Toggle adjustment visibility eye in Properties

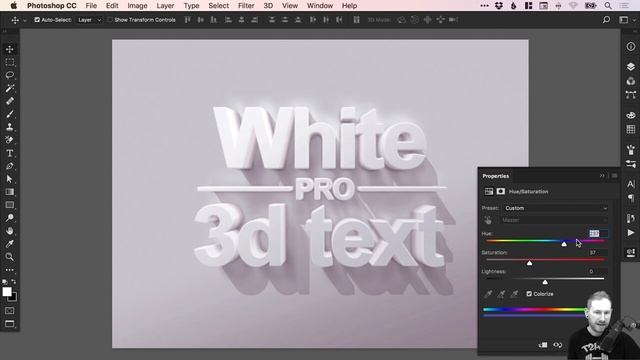coord(558,345)
